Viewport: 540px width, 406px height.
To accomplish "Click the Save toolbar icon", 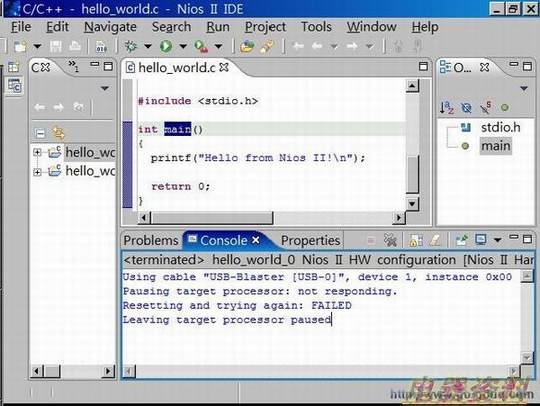I will click(x=56, y=46).
